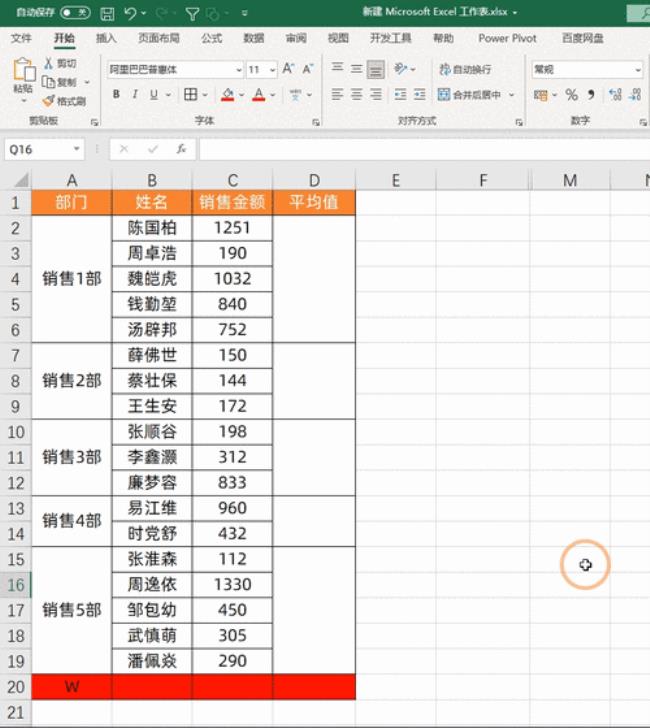This screenshot has height=728, width=650.
Task: Click the Filter funnel icon in quick access
Action: coord(192,14)
